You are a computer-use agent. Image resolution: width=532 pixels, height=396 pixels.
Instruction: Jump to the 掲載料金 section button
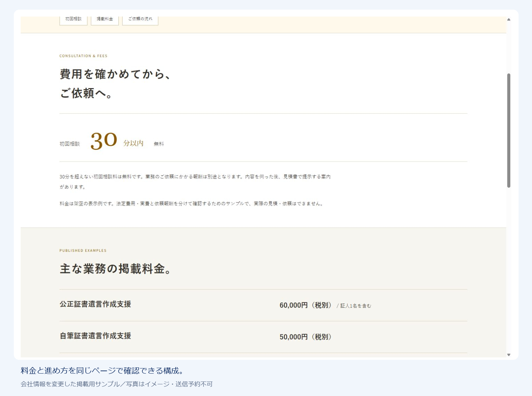105,20
